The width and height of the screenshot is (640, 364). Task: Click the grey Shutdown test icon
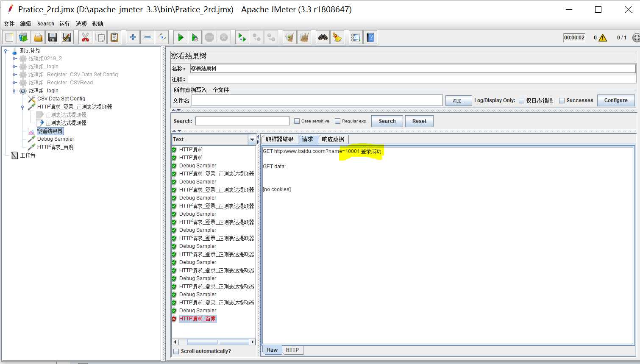click(x=224, y=37)
